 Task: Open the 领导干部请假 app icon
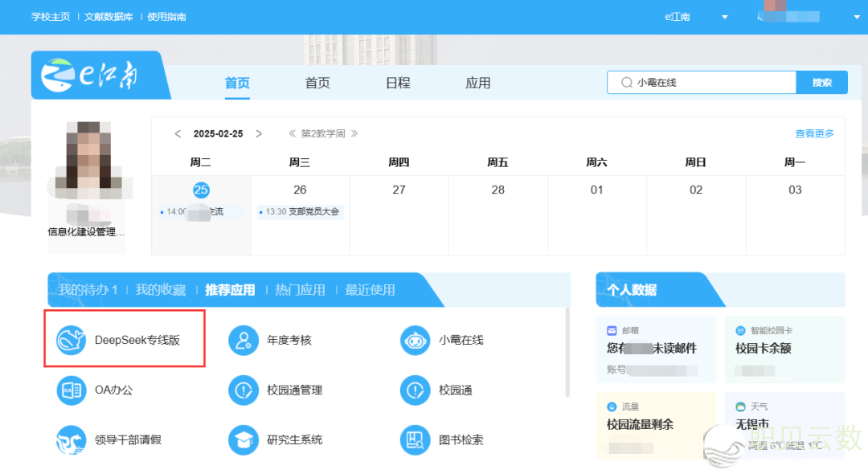coord(72,439)
